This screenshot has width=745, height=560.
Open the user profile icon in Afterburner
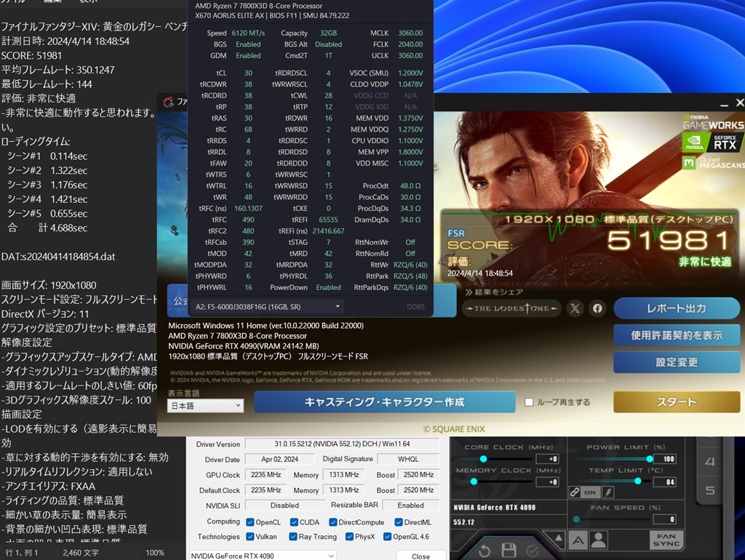[598, 540]
